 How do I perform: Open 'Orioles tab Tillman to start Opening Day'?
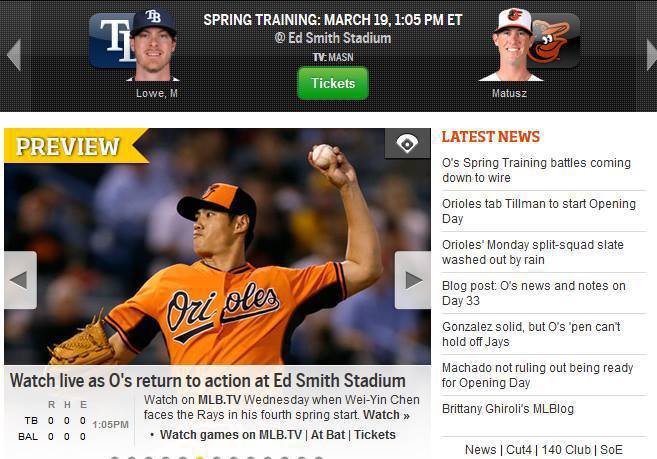[x=539, y=211]
